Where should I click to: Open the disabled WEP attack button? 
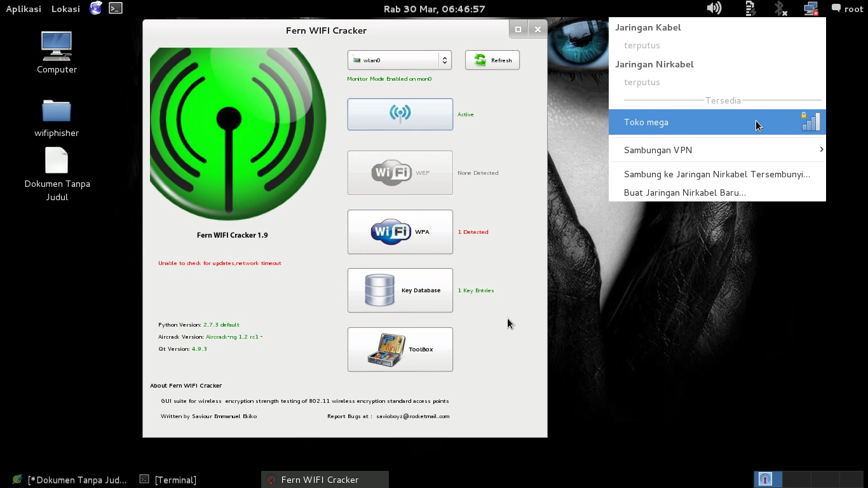[x=400, y=173]
